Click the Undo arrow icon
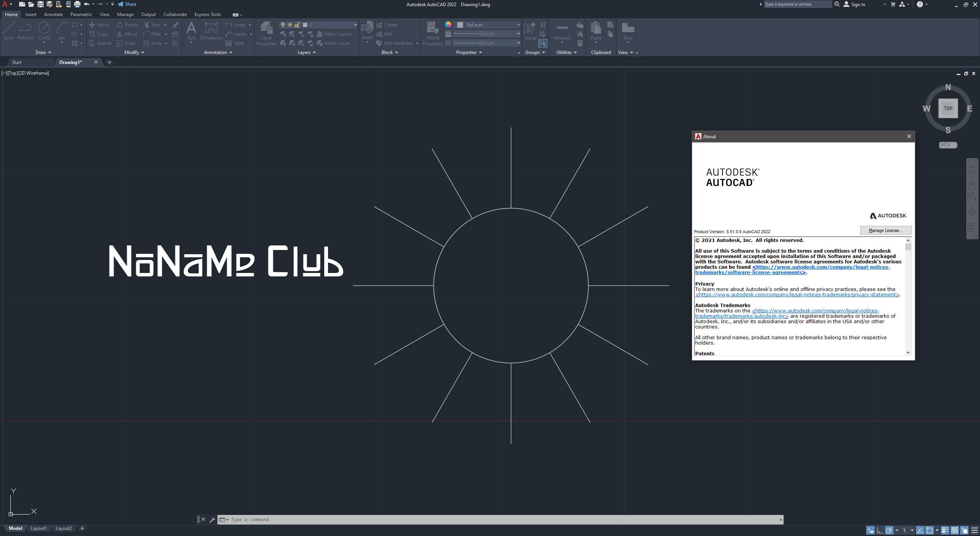Screen dimensions: 980x536 point(87,4)
